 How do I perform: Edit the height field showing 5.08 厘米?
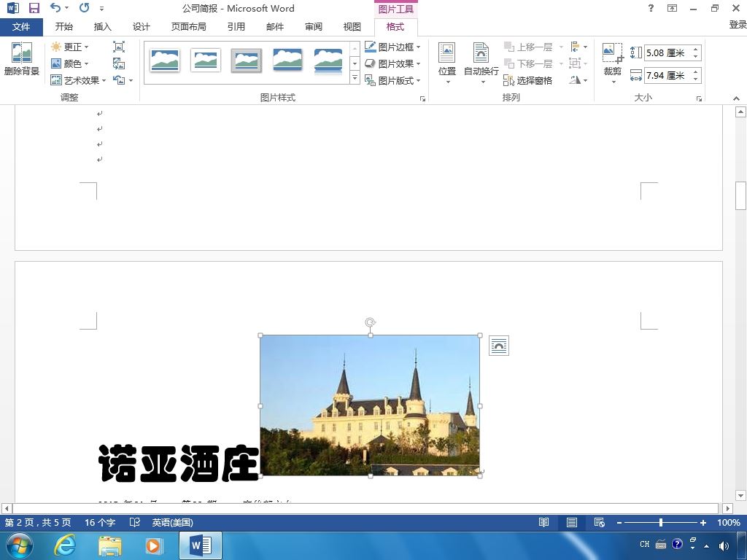pos(667,52)
